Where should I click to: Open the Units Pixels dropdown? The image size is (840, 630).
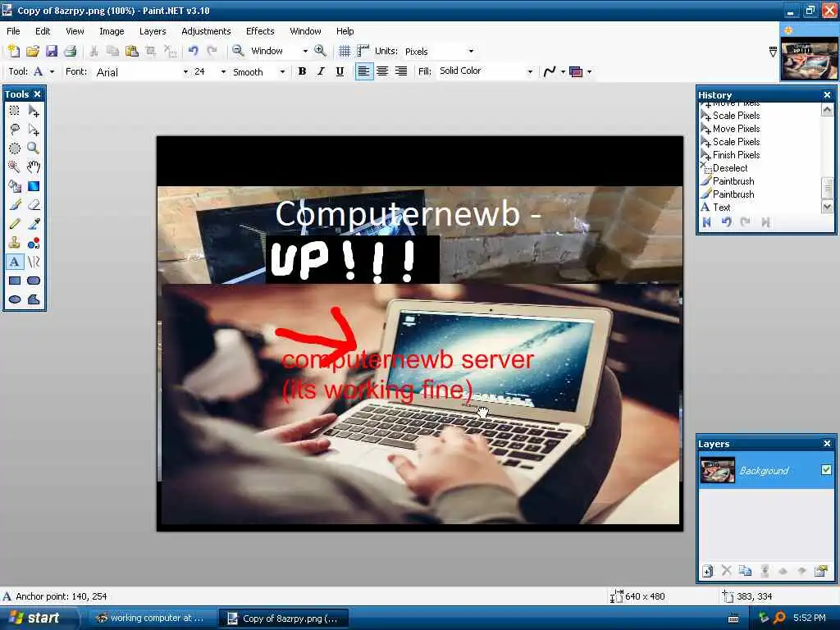pos(472,52)
